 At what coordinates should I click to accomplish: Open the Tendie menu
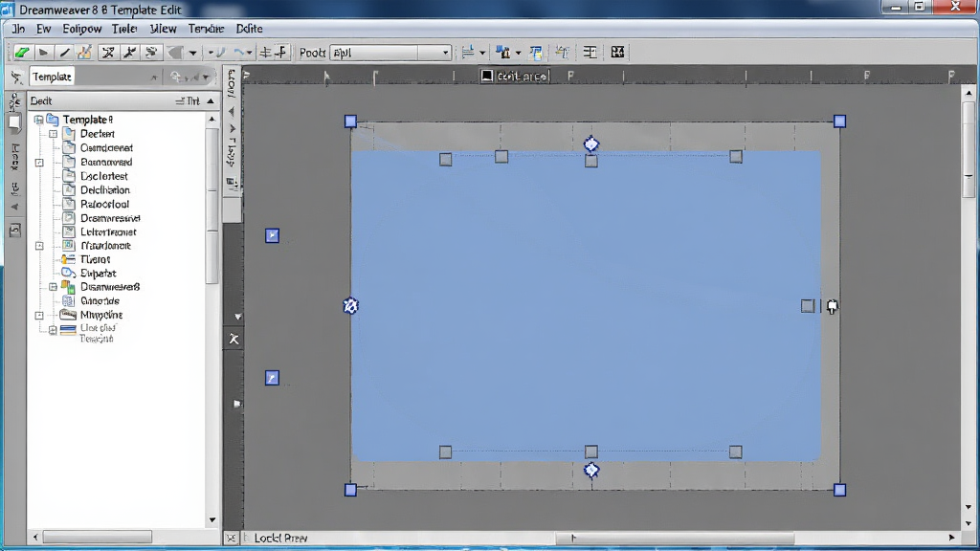[207, 29]
